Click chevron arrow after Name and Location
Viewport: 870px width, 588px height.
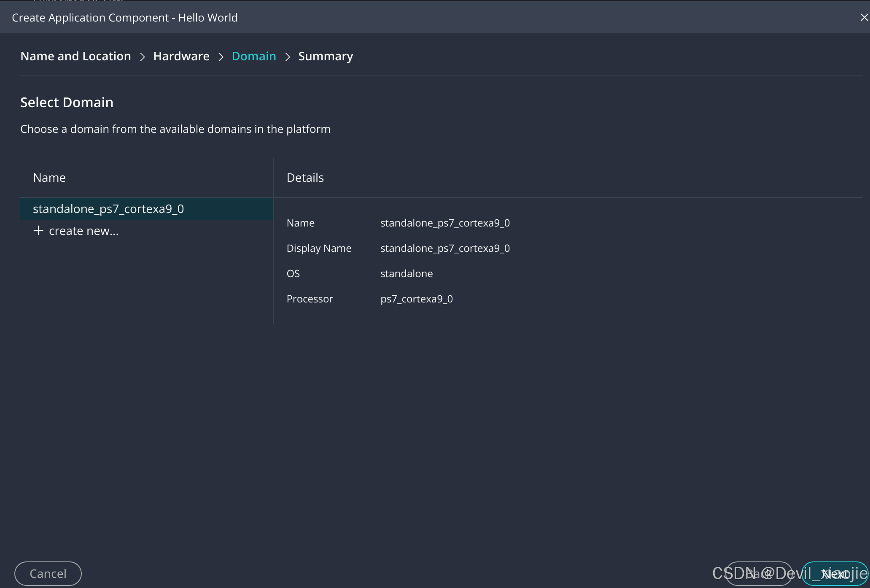[143, 57]
